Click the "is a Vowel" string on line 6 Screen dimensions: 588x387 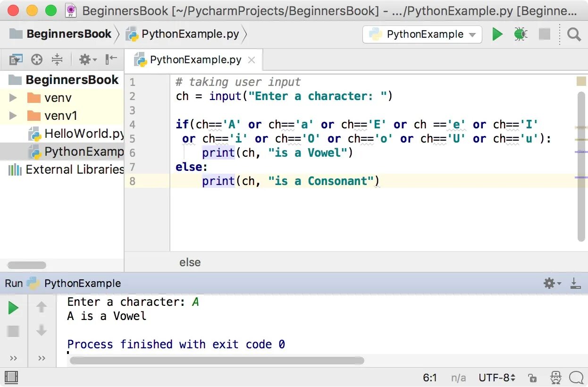click(308, 153)
